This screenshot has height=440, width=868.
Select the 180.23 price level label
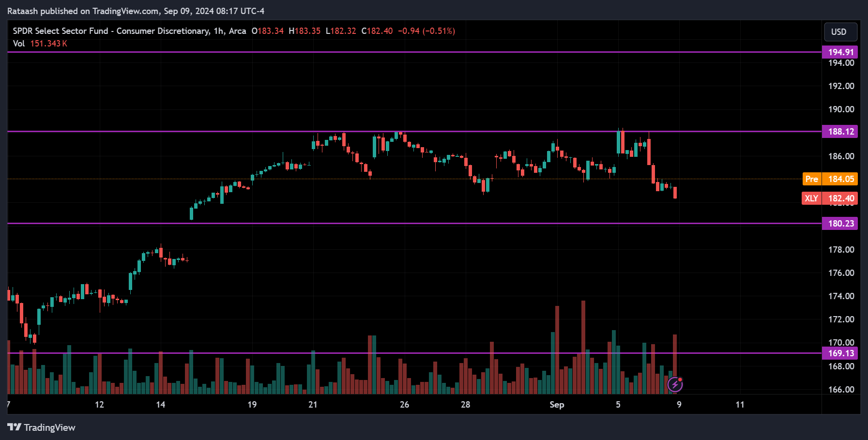point(840,224)
